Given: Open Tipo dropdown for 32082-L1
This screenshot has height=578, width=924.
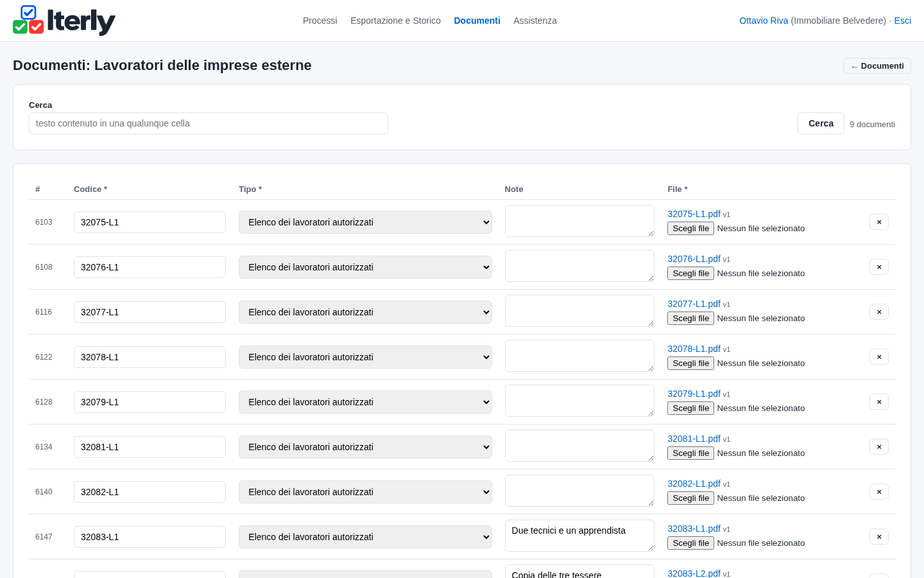Looking at the screenshot, I should 365,492.
